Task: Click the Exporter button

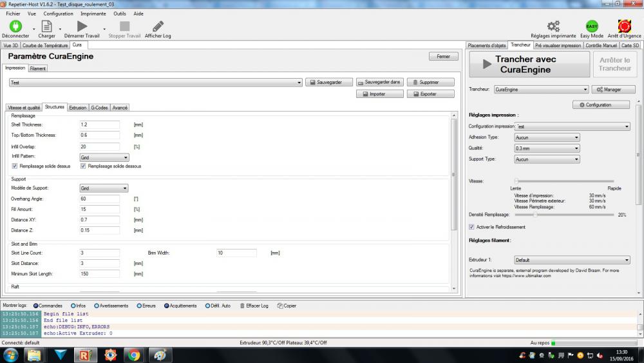Action: 430,94
